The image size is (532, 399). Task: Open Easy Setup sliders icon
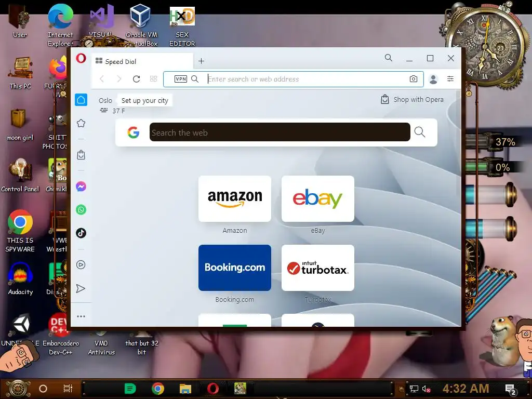pyautogui.click(x=450, y=79)
